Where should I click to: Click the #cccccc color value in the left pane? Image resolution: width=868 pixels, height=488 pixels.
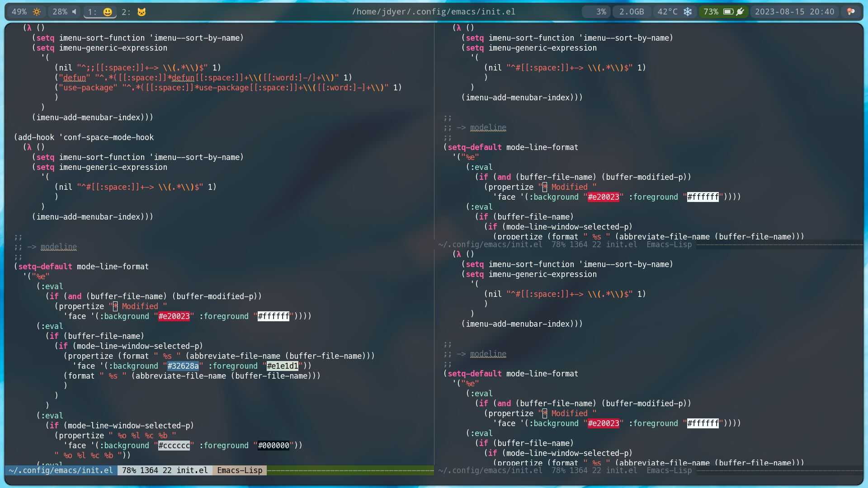point(174,446)
